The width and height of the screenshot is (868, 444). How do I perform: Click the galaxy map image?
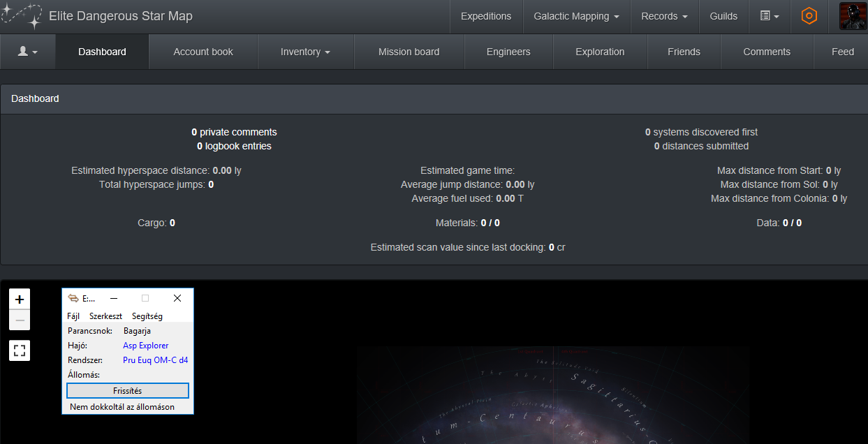[552, 395]
